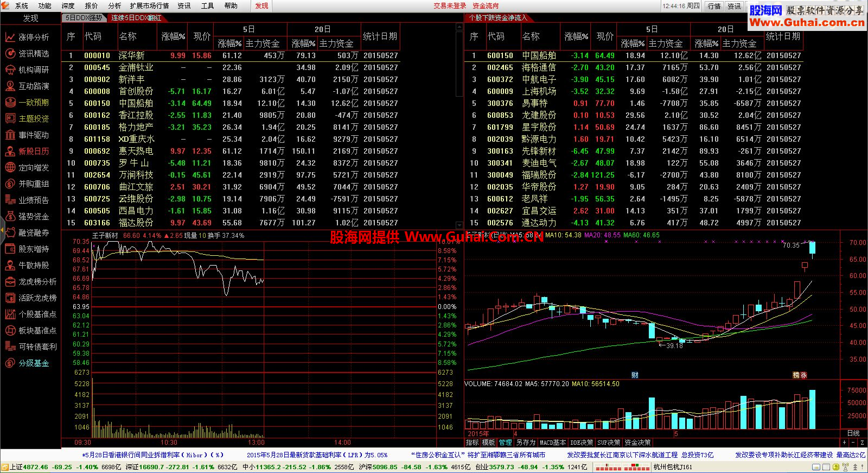
Task: Switch to the 5日DDX强势 tab
Action: [84, 18]
